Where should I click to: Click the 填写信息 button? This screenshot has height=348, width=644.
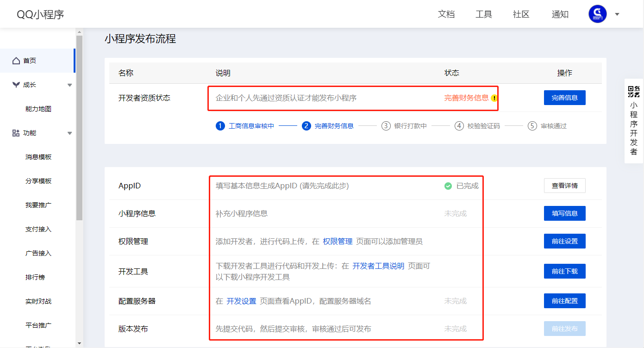[x=564, y=213]
